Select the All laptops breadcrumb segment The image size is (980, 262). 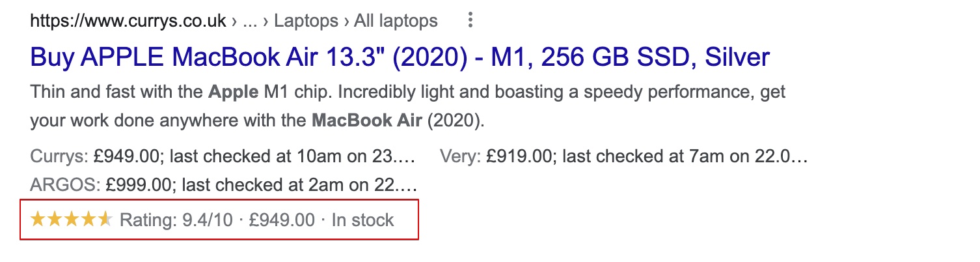[x=396, y=21]
